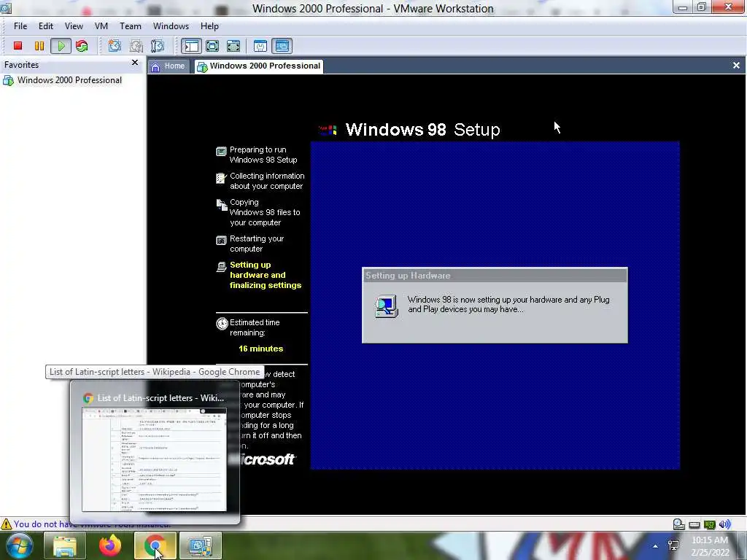Click the red Power Off button
The height and width of the screenshot is (560, 747).
point(18,46)
